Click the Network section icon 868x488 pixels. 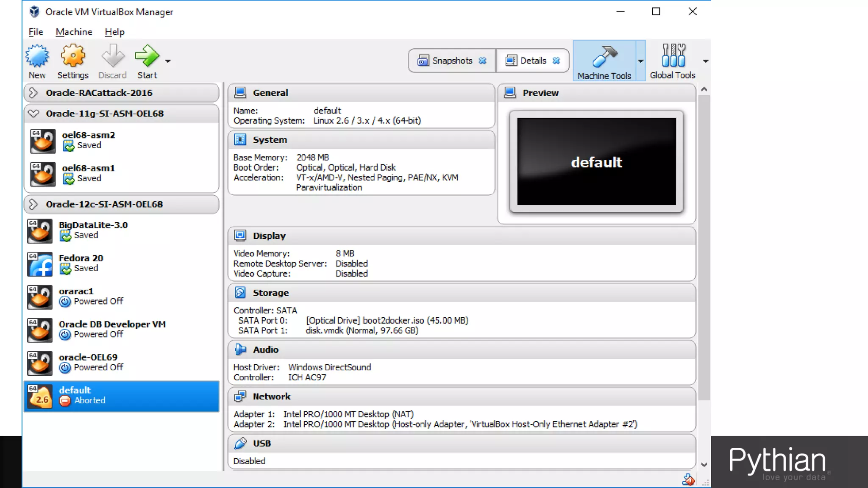240,396
